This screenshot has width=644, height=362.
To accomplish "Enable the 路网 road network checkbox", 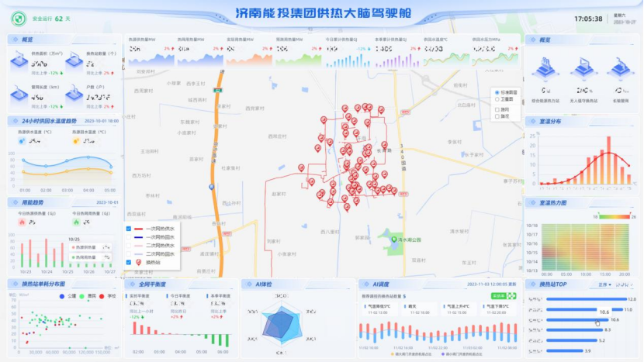I will (497, 109).
